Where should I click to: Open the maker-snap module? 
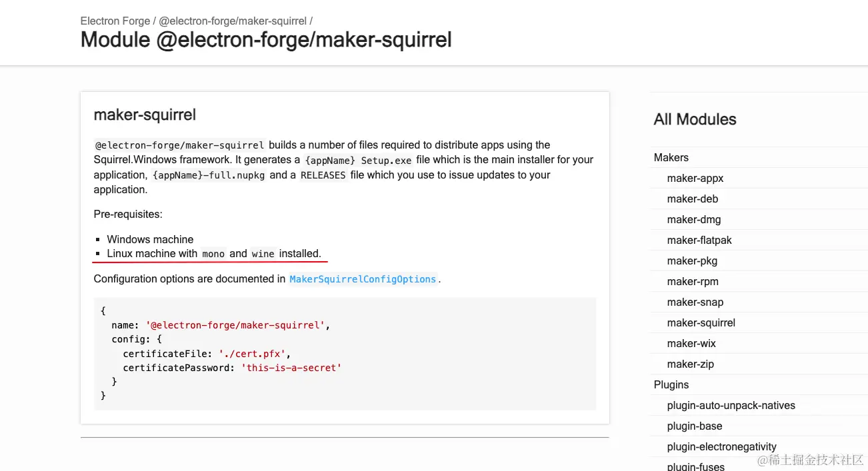click(695, 302)
